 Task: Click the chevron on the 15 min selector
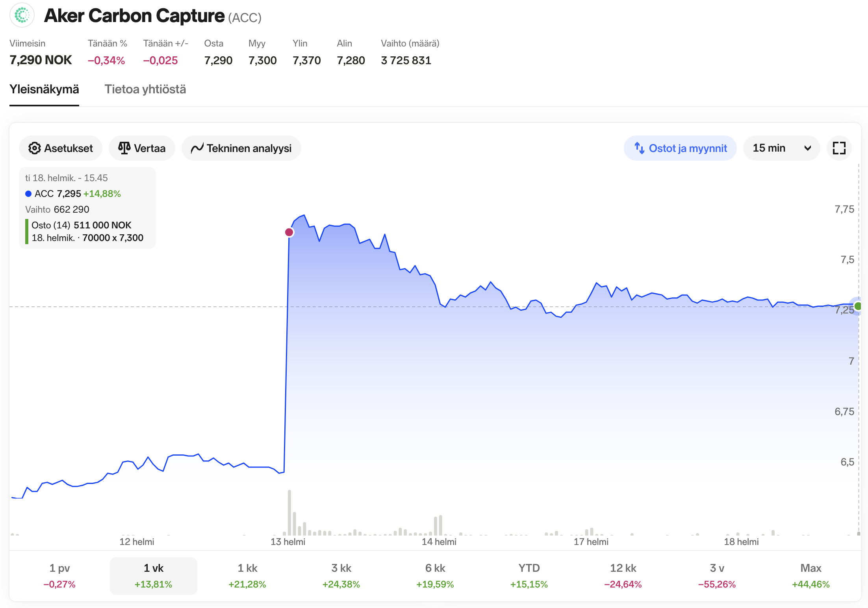point(808,148)
